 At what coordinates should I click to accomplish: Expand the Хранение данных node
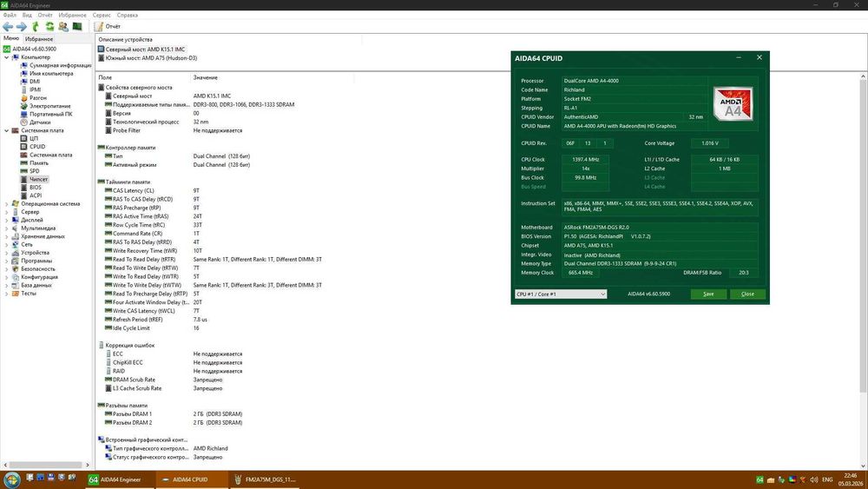coord(7,236)
